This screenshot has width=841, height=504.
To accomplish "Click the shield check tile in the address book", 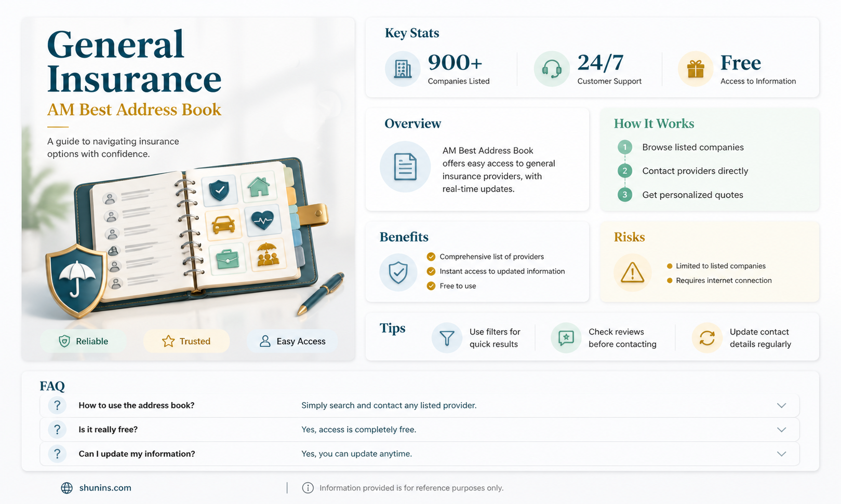I will tap(219, 190).
